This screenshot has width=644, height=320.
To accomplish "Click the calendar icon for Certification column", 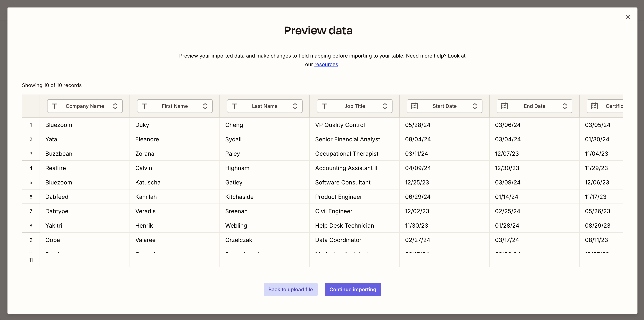I will click(594, 106).
